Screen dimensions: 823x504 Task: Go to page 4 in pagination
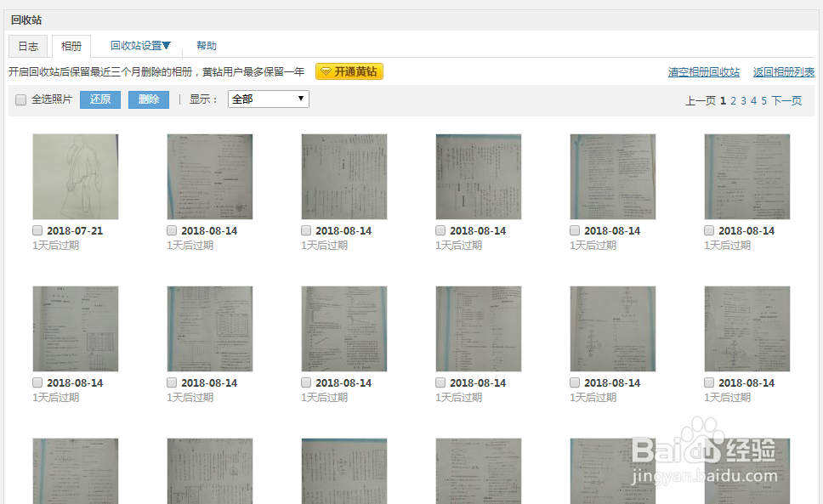pos(754,100)
